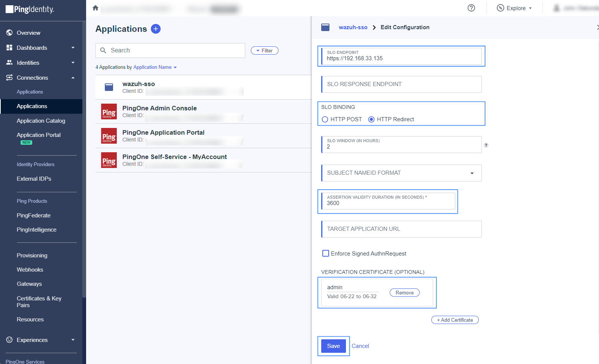Go to Certificates & Key Pairs

point(39,302)
